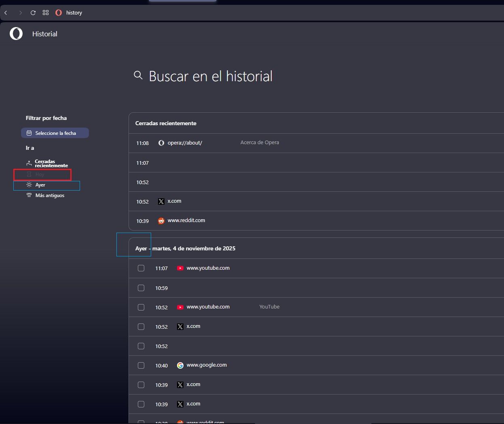Go to Ayer in the sidebar
Viewport: 504px width, 424px height.
coord(40,185)
